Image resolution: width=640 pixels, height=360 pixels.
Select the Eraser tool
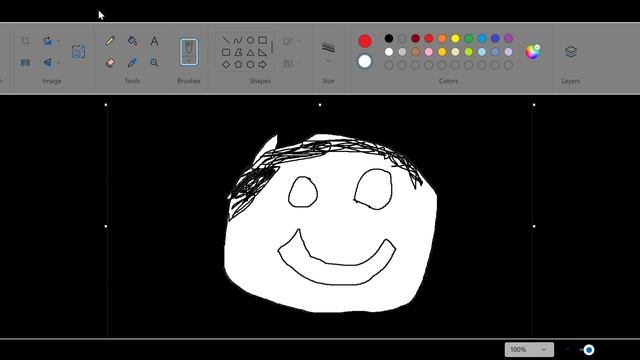[110, 62]
